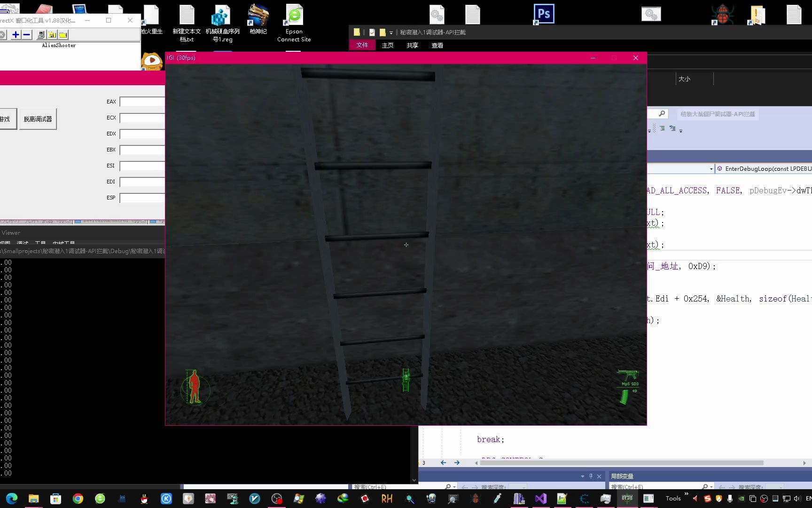The height and width of the screenshot is (508, 812).
Task: Click the EDX register input field
Action: pyautogui.click(x=142, y=134)
